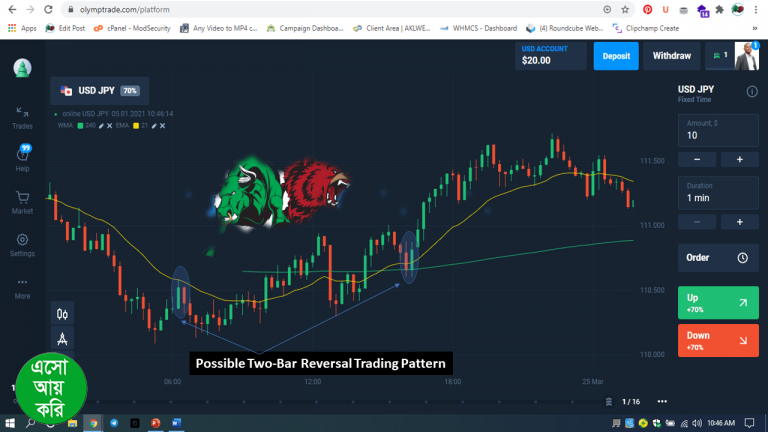
Task: Edit the WMA 240 indicator pencil
Action: click(101, 125)
